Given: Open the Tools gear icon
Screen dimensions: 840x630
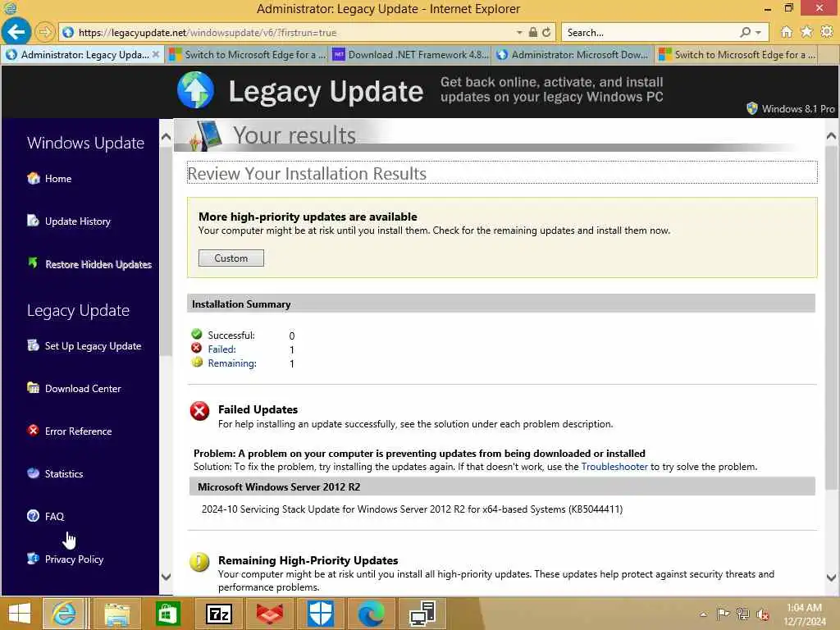Looking at the screenshot, I should coord(827,32).
